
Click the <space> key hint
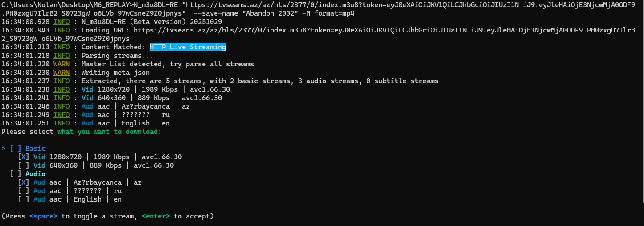click(43, 216)
